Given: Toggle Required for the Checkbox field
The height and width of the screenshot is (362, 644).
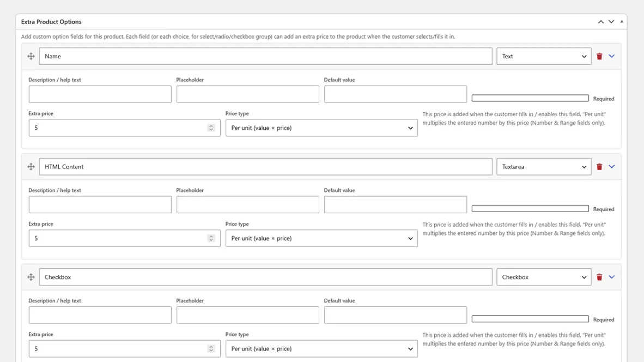Looking at the screenshot, I should click(x=530, y=319).
